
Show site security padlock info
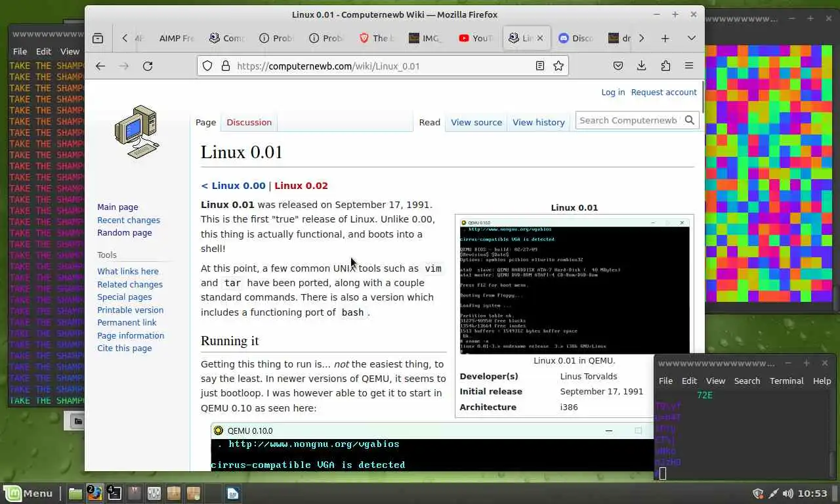[x=225, y=66]
